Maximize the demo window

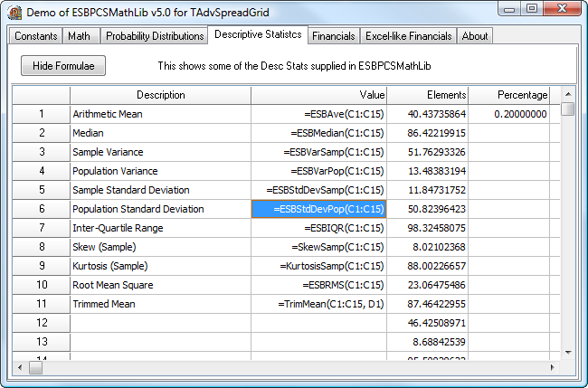pos(532,8)
